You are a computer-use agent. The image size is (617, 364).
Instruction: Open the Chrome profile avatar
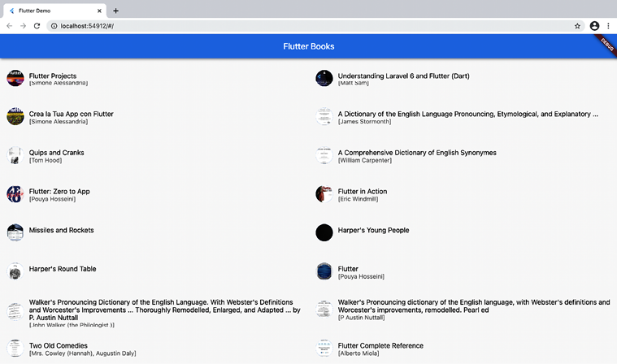click(x=594, y=26)
